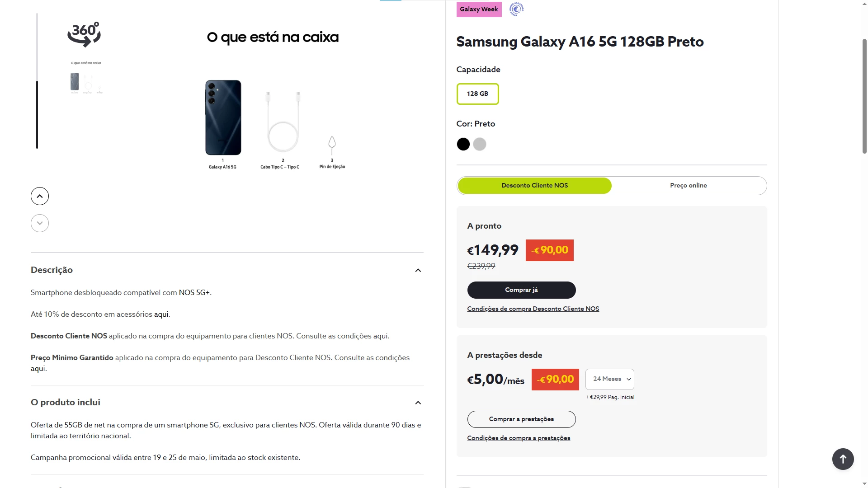Image resolution: width=868 pixels, height=488 pixels.
Task: Switch to Desconto Cliente NOS pricing
Action: coord(534,186)
